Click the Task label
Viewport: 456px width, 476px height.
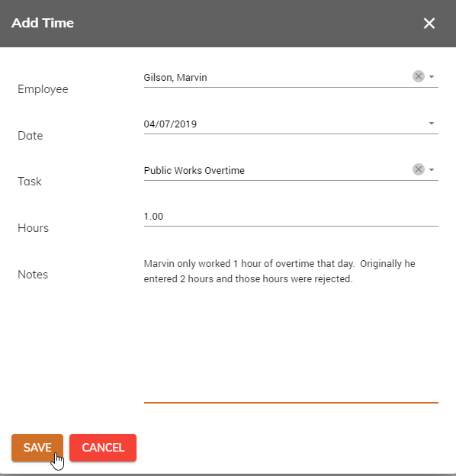(30, 182)
